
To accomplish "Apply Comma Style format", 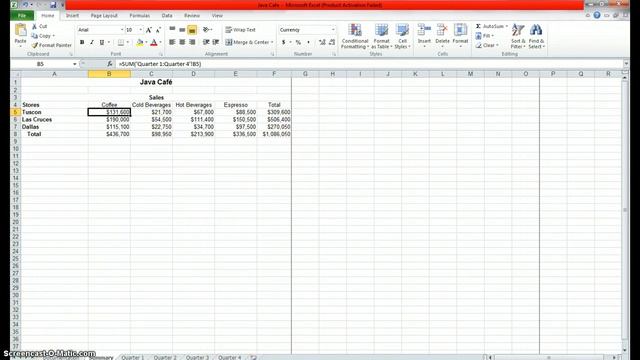I will tap(308, 42).
